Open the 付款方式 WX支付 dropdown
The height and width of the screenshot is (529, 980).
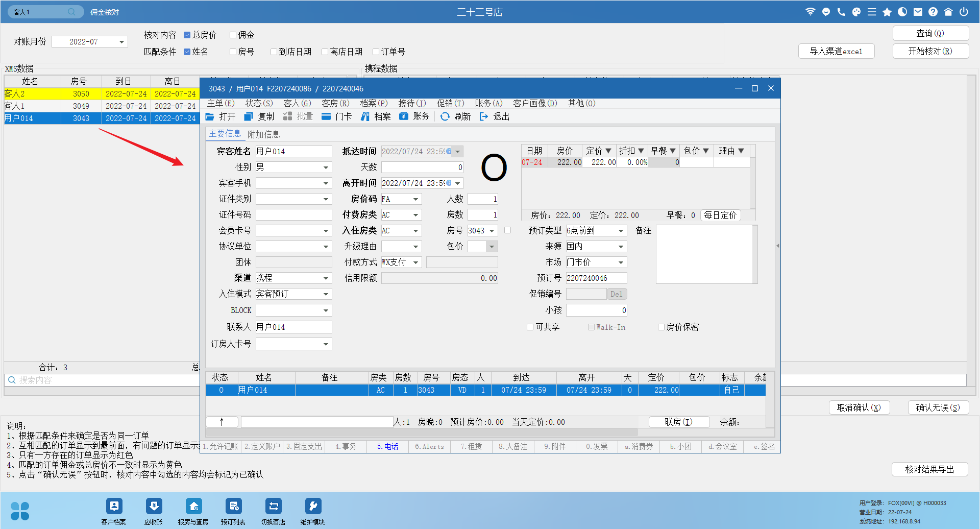click(x=416, y=262)
